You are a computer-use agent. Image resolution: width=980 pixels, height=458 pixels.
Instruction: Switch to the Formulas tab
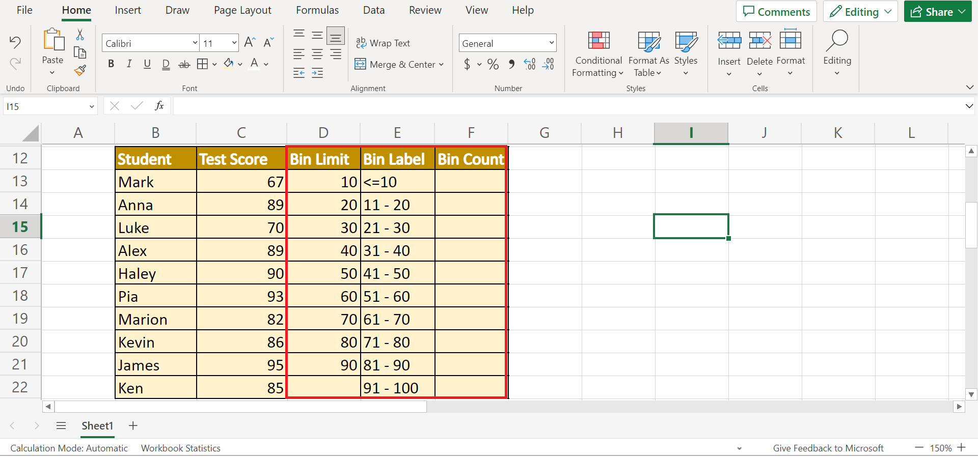pyautogui.click(x=317, y=10)
